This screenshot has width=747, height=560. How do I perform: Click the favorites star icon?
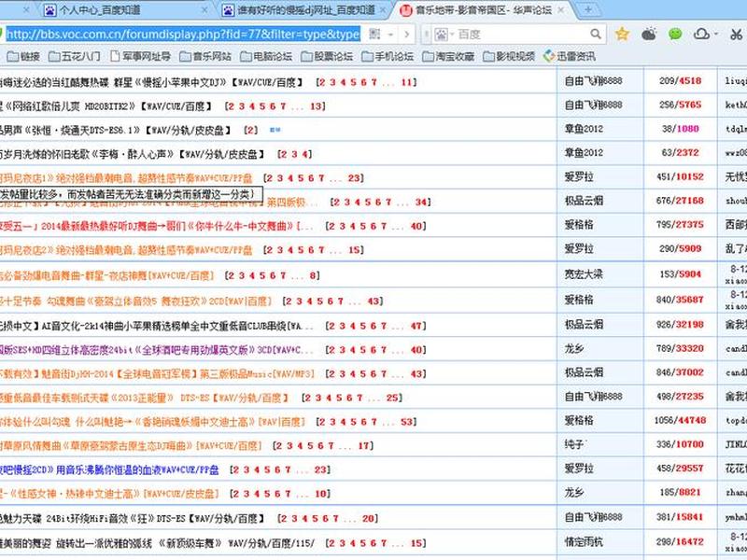622,34
